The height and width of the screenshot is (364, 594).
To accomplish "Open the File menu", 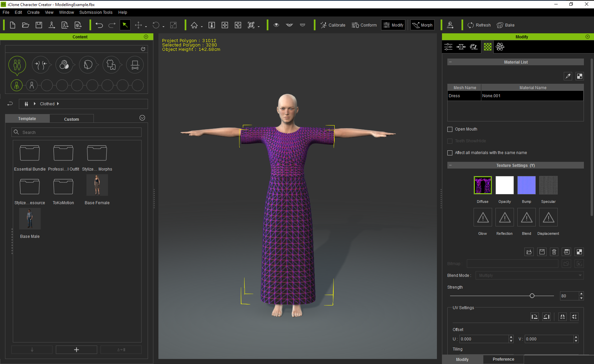I will pos(6,12).
